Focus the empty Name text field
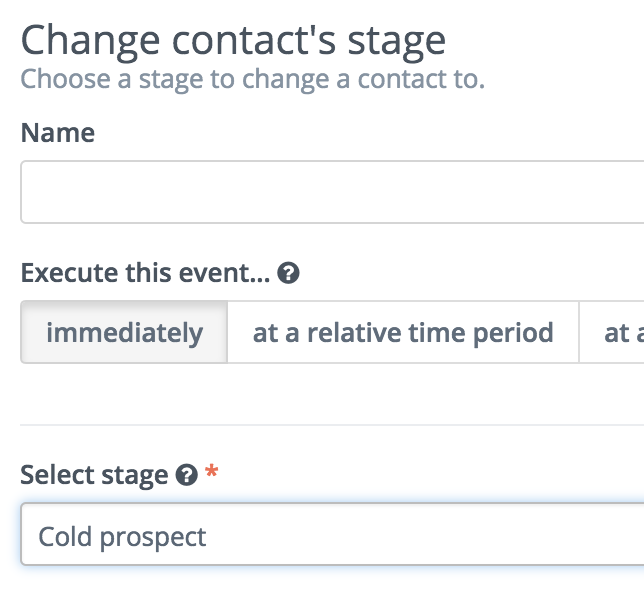 point(332,192)
